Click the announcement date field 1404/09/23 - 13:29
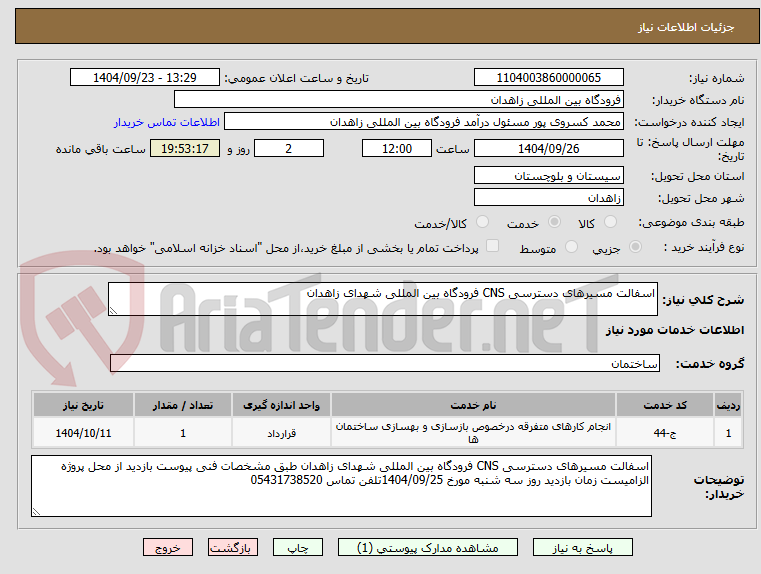The width and height of the screenshot is (761, 574). pyautogui.click(x=145, y=78)
